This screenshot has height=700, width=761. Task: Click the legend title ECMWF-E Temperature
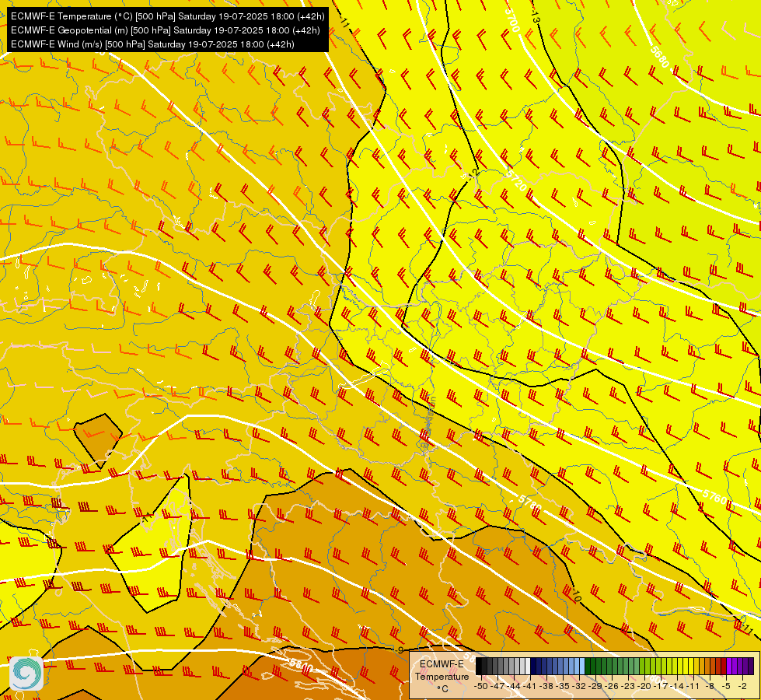pyautogui.click(x=442, y=670)
